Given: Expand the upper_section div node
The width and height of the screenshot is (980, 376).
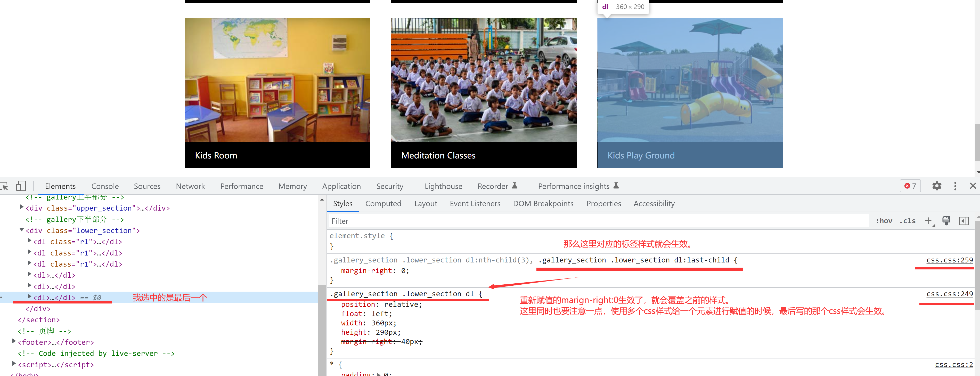Looking at the screenshot, I should pyautogui.click(x=22, y=207).
